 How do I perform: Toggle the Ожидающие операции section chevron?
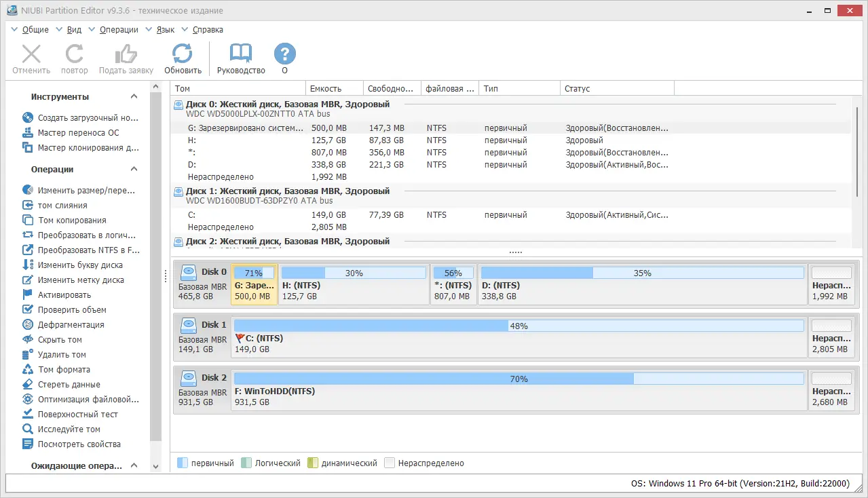pos(134,466)
